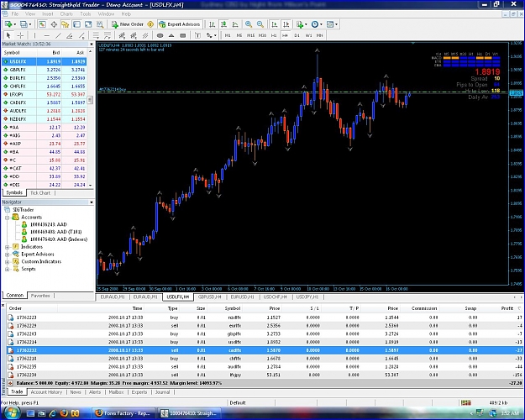Switch to GBPUSD,H4 chart tab
The width and height of the screenshot is (525, 420).
point(210,297)
